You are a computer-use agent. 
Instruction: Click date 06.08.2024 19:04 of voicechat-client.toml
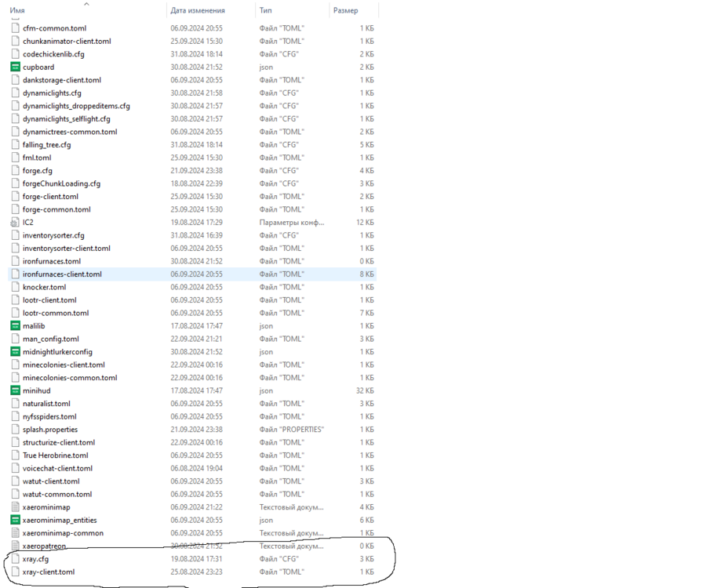pyautogui.click(x=196, y=469)
